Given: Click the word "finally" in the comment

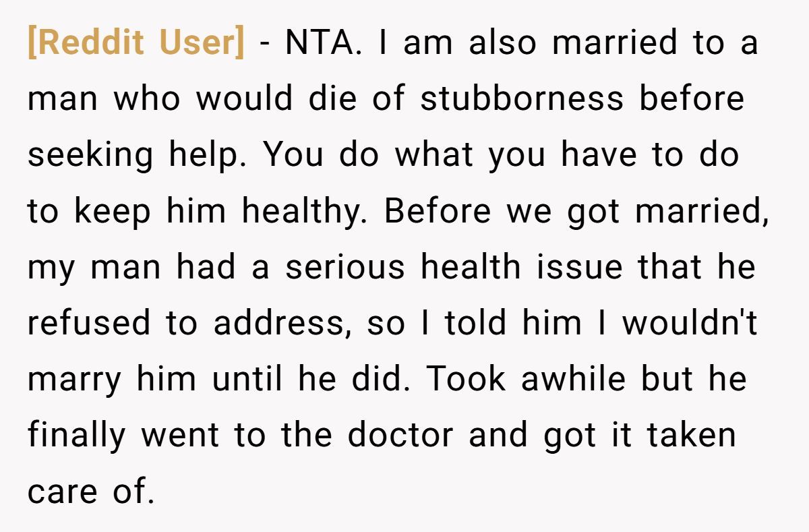Looking at the screenshot, I should (76, 436).
